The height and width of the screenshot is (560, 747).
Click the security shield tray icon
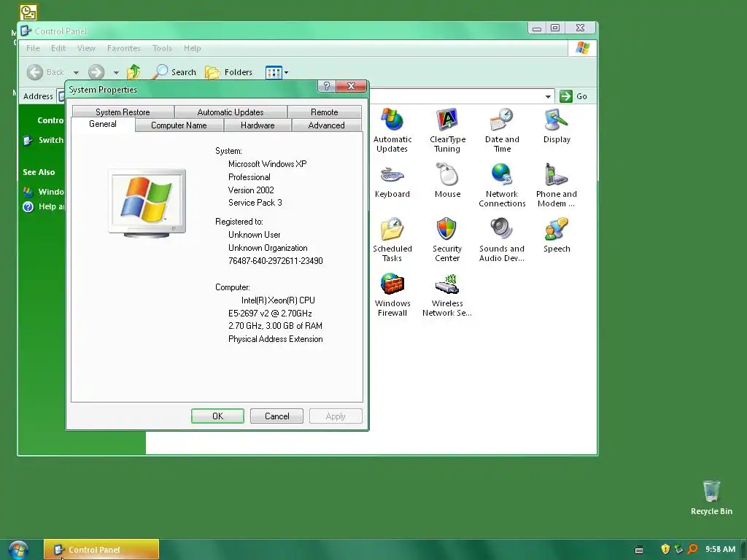(665, 549)
